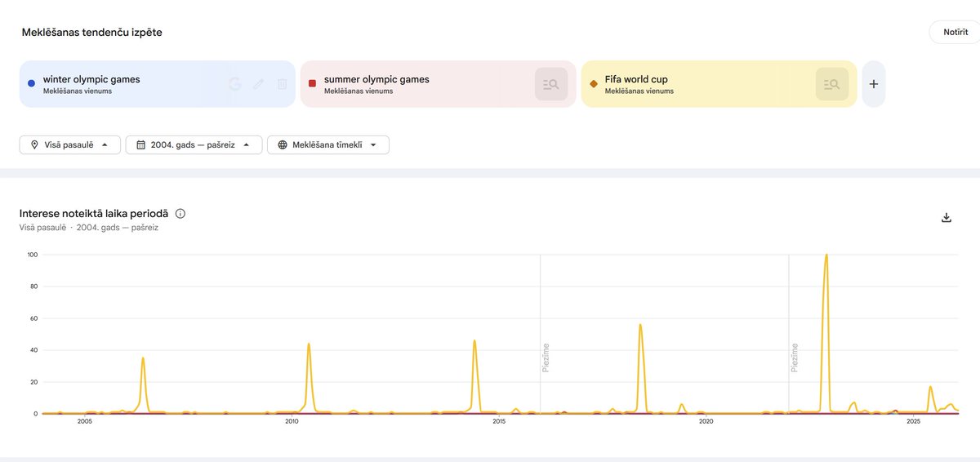
Task: Click the 2020 label on the x-axis
Action: (706, 422)
